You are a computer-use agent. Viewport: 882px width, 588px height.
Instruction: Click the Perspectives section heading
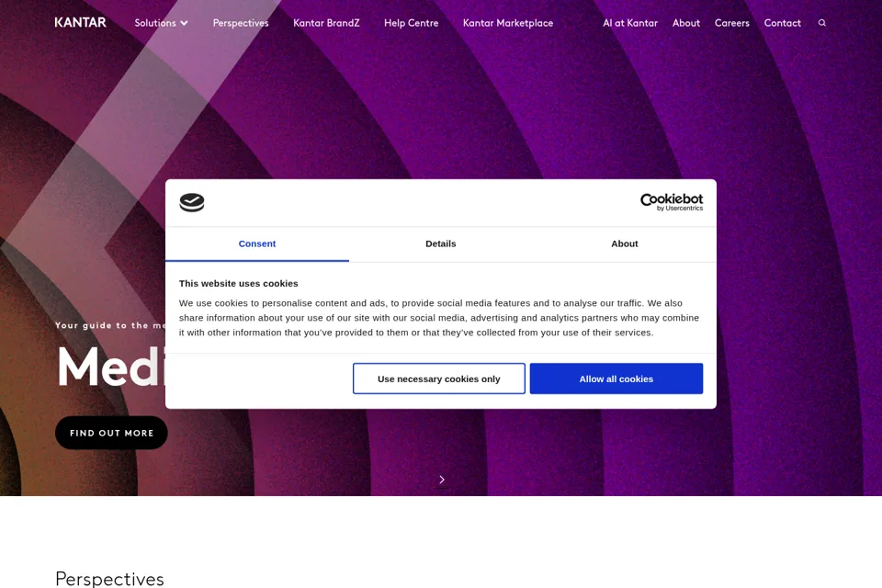(x=109, y=579)
